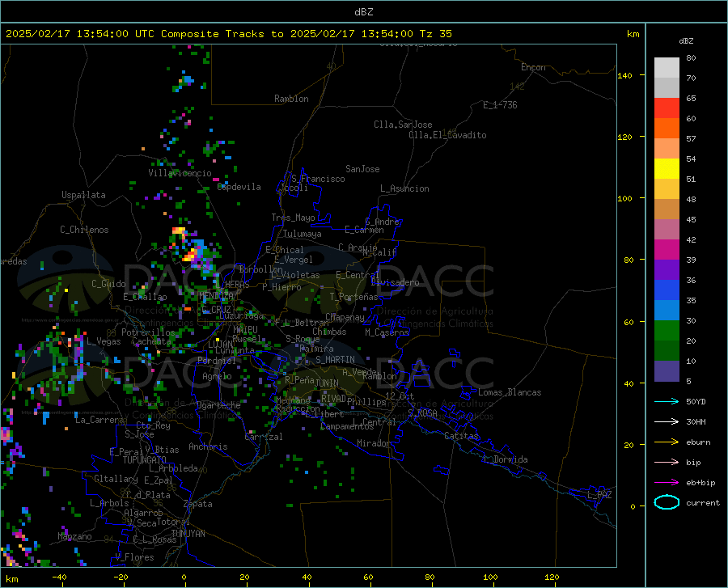Click the 'E_1-736' map label
This screenshot has height=588, width=728.
click(x=500, y=105)
